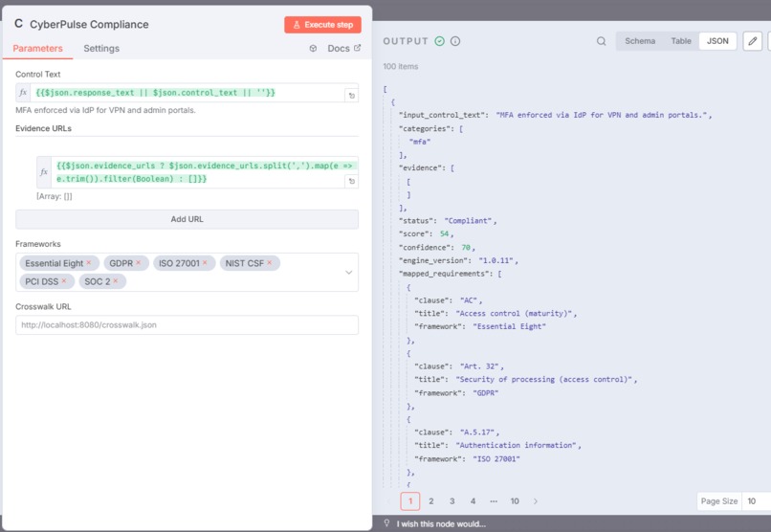Image resolution: width=771 pixels, height=532 pixels.
Task: Click the "GDPR" framework value in JSON
Action: 486,393
